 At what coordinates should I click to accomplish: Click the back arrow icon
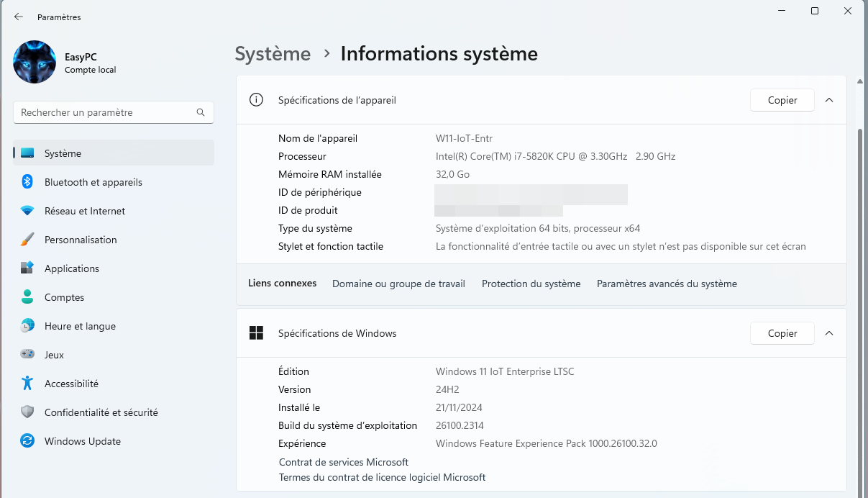19,17
